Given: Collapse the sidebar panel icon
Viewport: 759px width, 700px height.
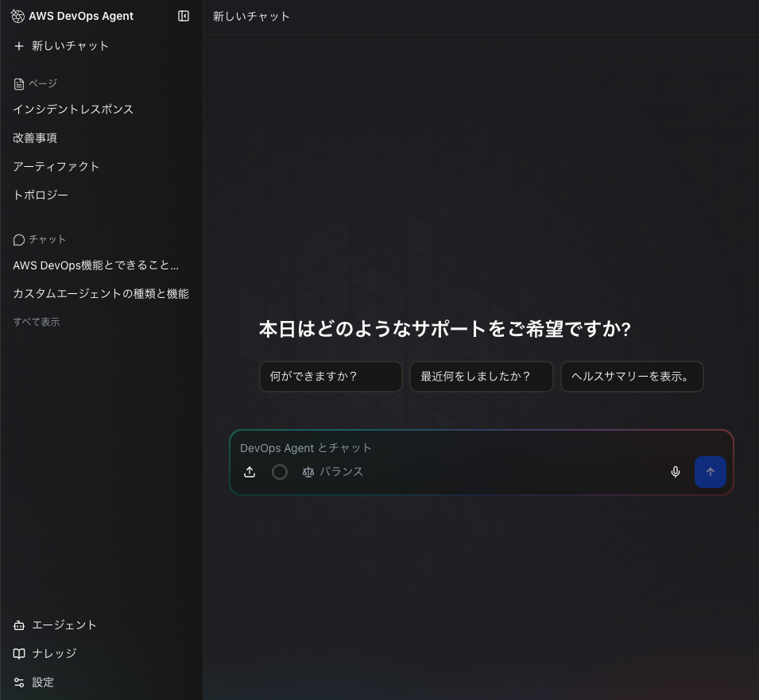Looking at the screenshot, I should 184,16.
